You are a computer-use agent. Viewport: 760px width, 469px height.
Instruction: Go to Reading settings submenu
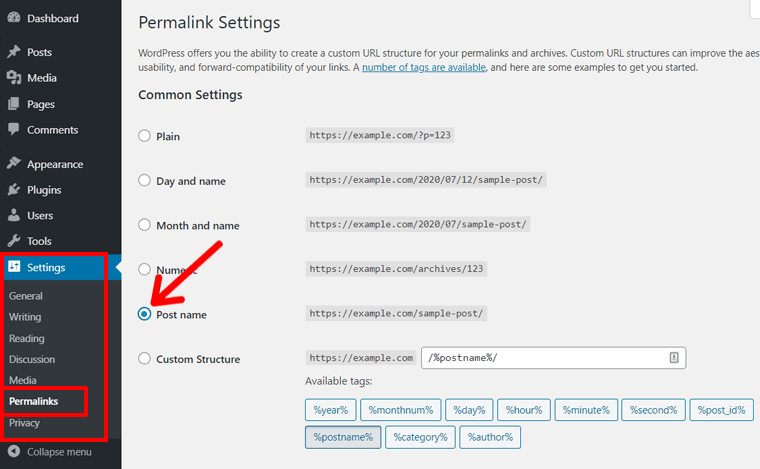coord(27,338)
